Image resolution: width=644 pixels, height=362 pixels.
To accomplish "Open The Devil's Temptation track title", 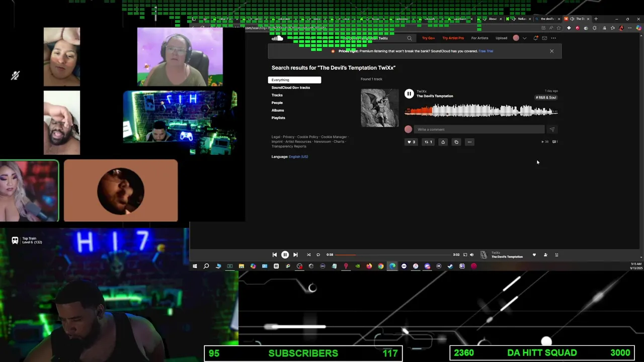I will (x=435, y=96).
